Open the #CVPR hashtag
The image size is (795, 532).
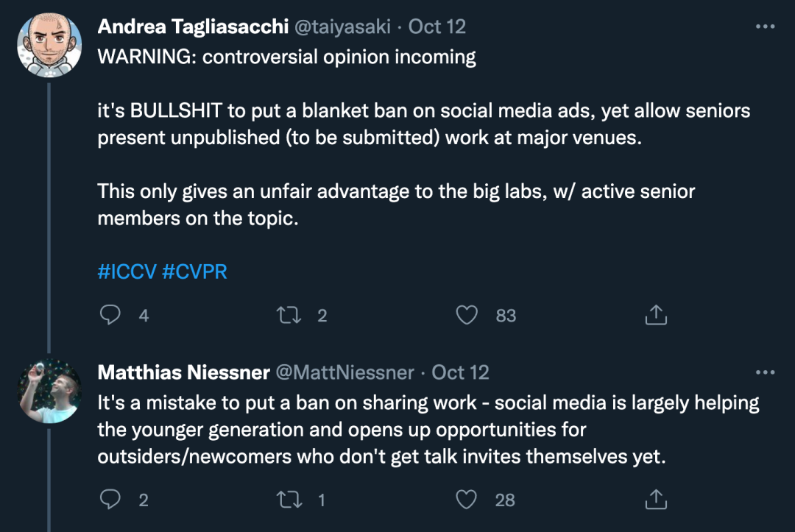(x=194, y=272)
